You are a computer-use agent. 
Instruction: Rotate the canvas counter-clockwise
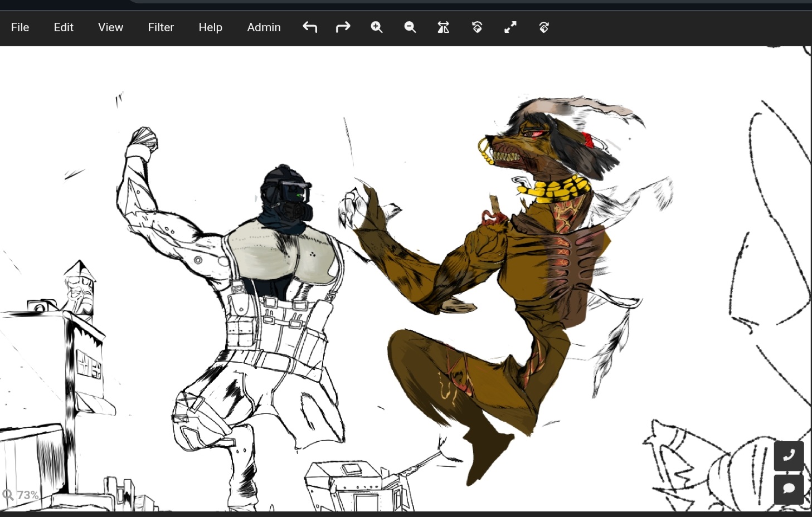[477, 27]
